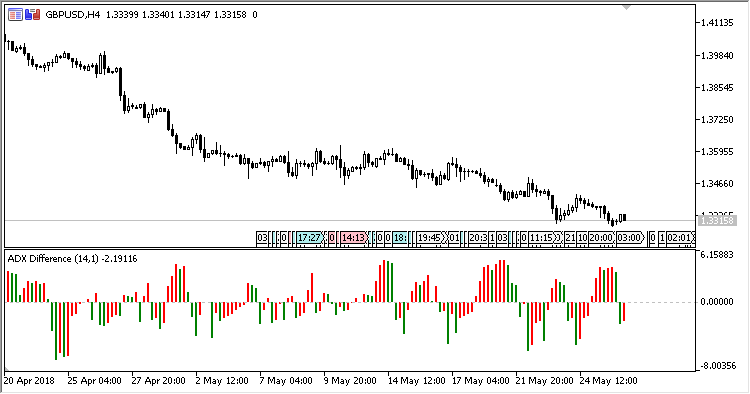Click the 24 May 12:00 time label
Image resolution: width=750 pixels, height=394 pixels.
(608, 381)
